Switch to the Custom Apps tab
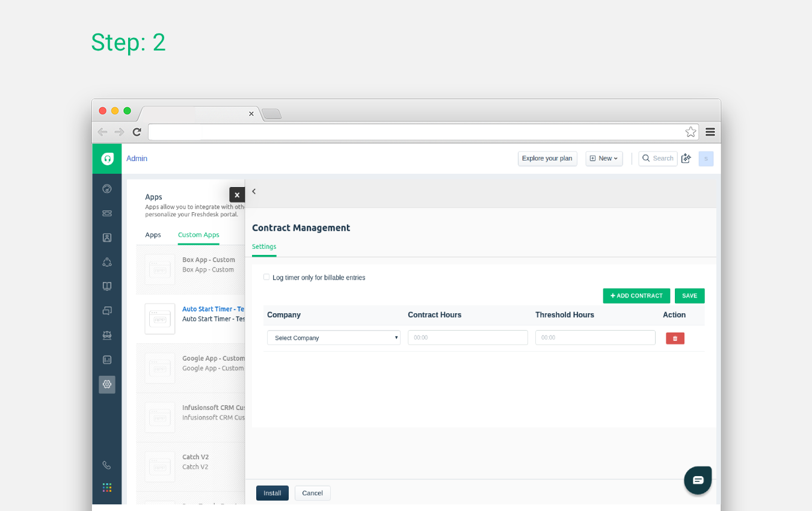812x511 pixels. 198,235
